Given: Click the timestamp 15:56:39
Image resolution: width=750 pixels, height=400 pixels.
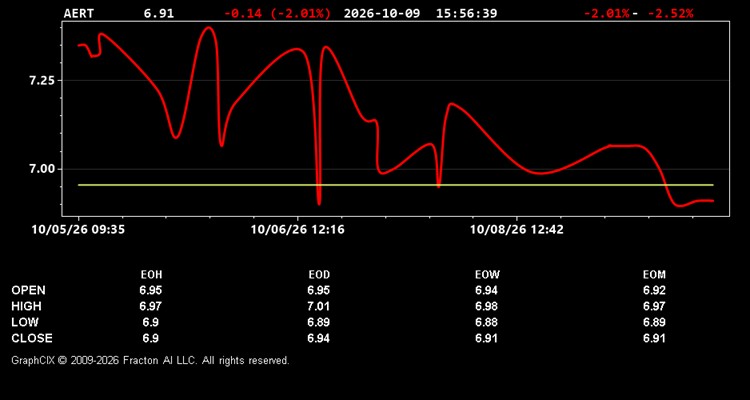Looking at the screenshot, I should click(466, 13).
